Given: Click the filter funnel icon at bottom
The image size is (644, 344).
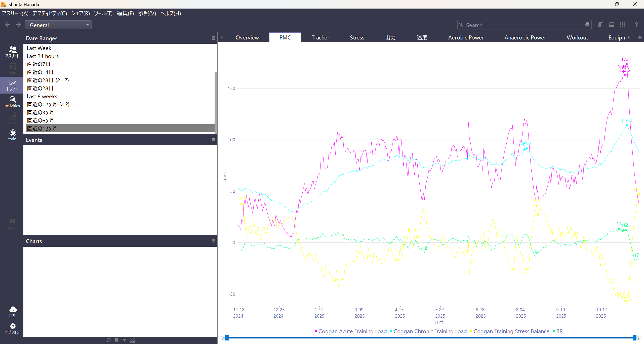Looking at the screenshot, I should [124, 340].
